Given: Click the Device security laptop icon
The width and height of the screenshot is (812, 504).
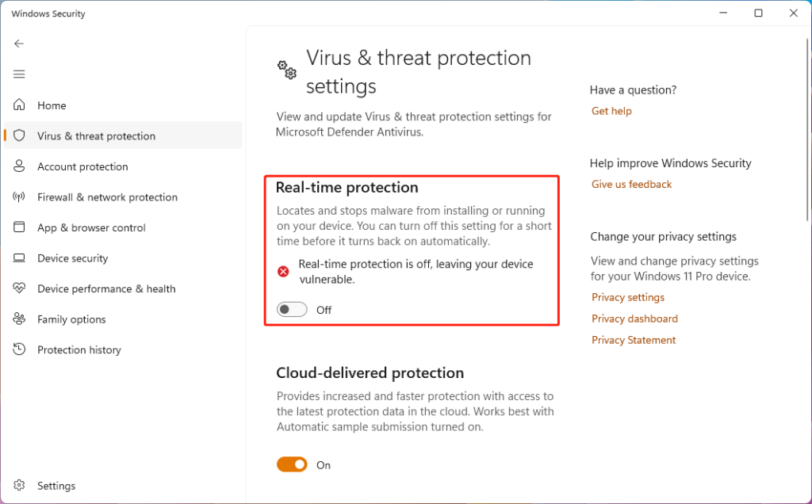Looking at the screenshot, I should (20, 258).
